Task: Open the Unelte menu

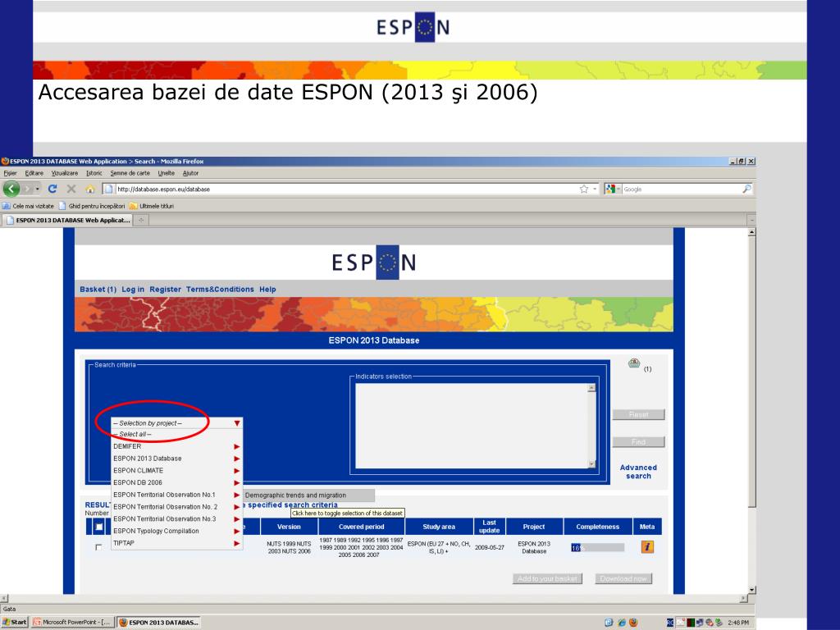Action: (166, 173)
